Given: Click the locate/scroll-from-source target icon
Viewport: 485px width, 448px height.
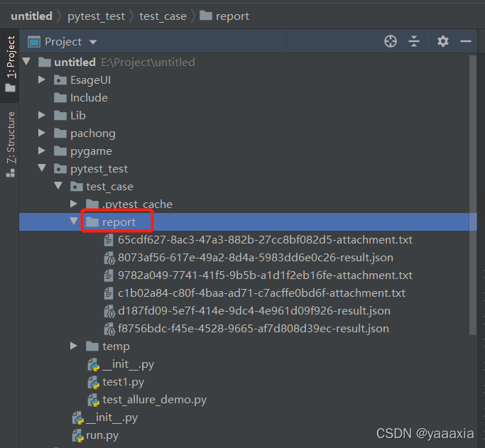Looking at the screenshot, I should coord(391,41).
